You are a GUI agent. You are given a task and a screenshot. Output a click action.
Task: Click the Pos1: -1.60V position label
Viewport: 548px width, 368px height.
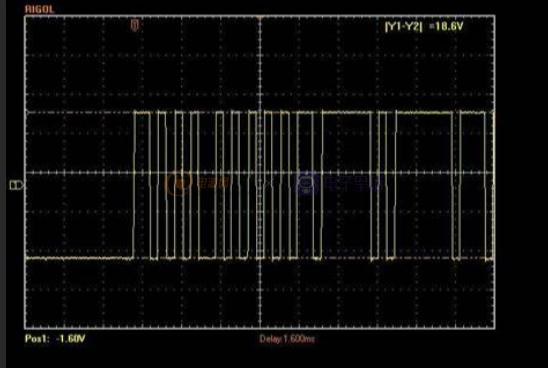[x=55, y=338]
